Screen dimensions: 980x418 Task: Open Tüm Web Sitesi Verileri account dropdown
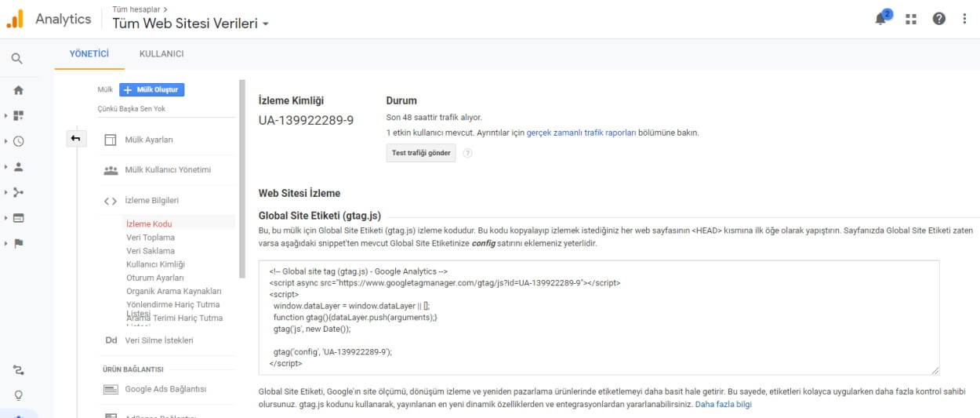[x=191, y=24]
